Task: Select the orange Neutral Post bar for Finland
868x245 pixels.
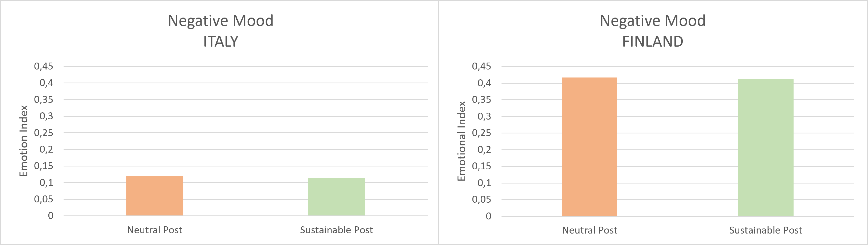Action: pyautogui.click(x=589, y=147)
